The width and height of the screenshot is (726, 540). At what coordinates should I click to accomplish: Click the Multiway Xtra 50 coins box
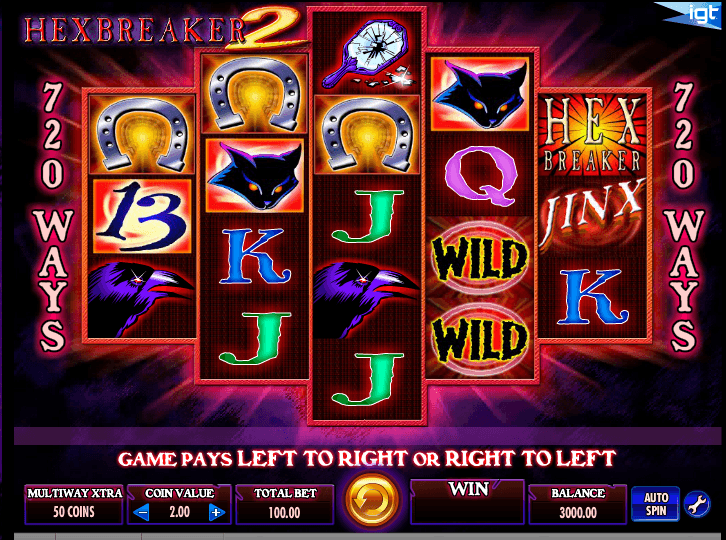click(x=74, y=504)
